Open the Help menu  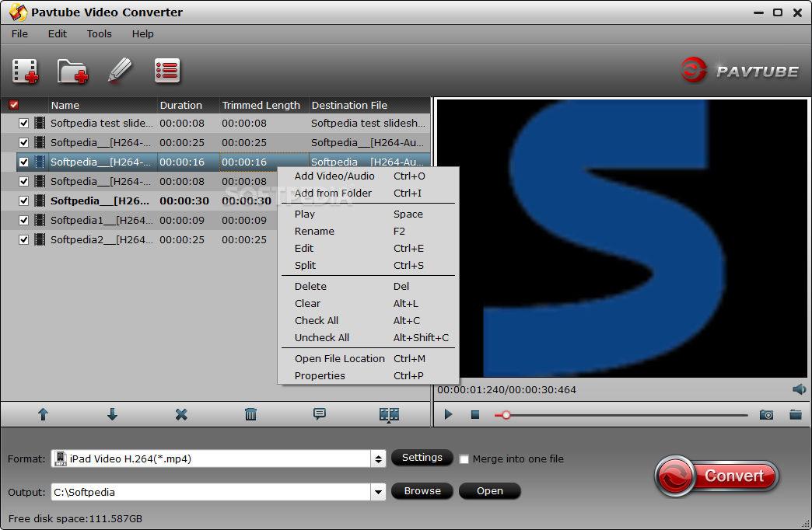tap(142, 33)
